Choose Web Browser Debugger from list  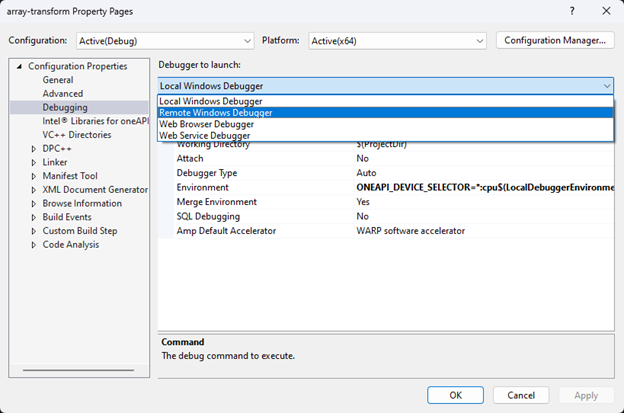207,124
